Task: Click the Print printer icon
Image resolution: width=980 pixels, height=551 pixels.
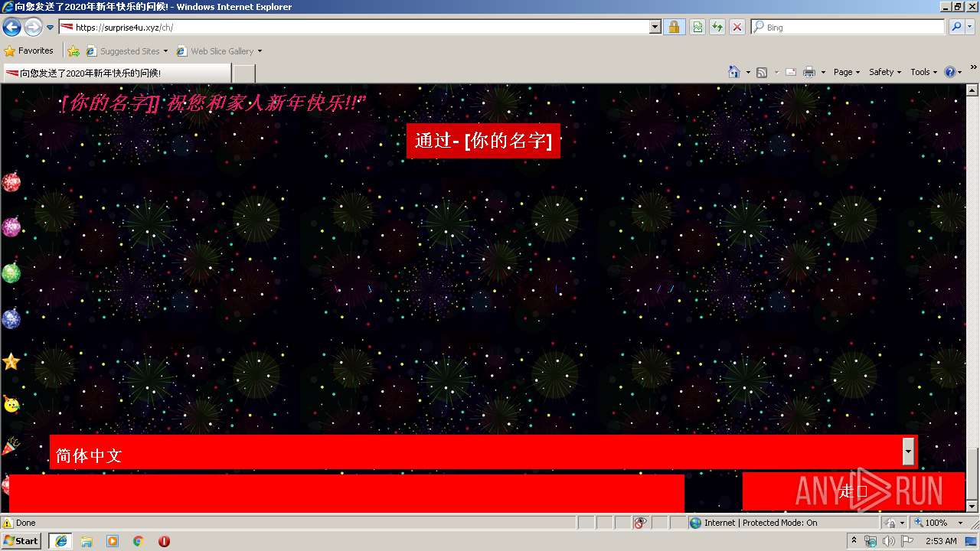Action: (809, 72)
